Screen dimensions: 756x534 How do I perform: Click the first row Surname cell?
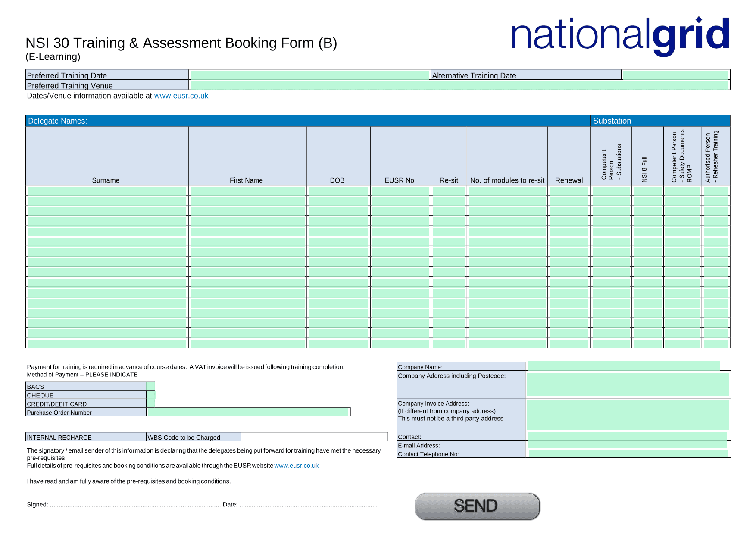point(107,190)
